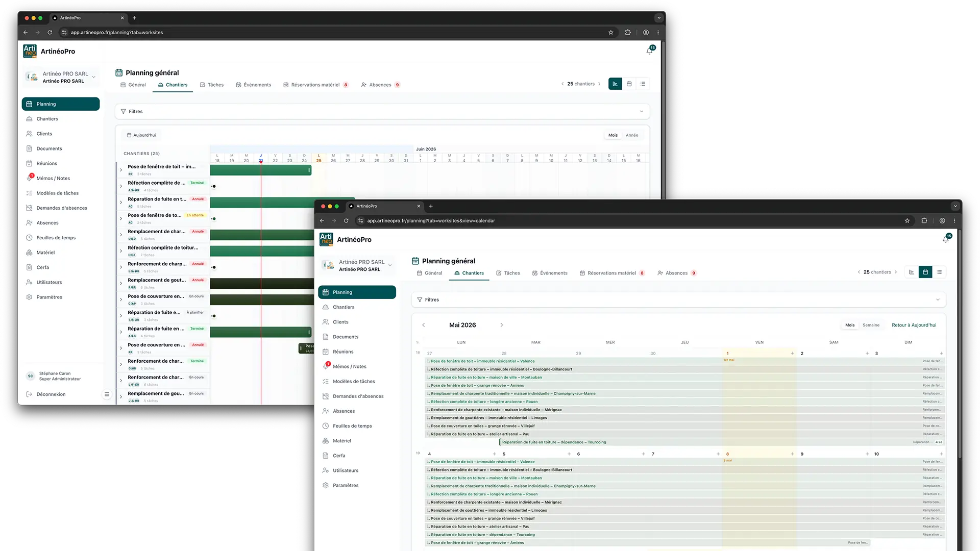Click Retour à Aujourd'hui link
This screenshot has width=980, height=551.
point(914,325)
